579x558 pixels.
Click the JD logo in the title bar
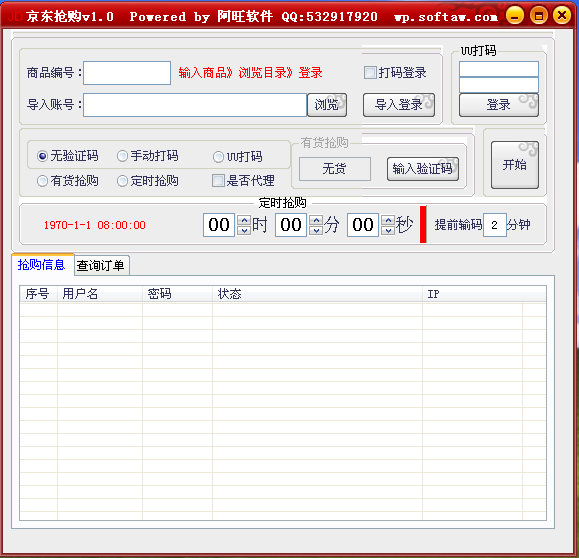tap(15, 17)
